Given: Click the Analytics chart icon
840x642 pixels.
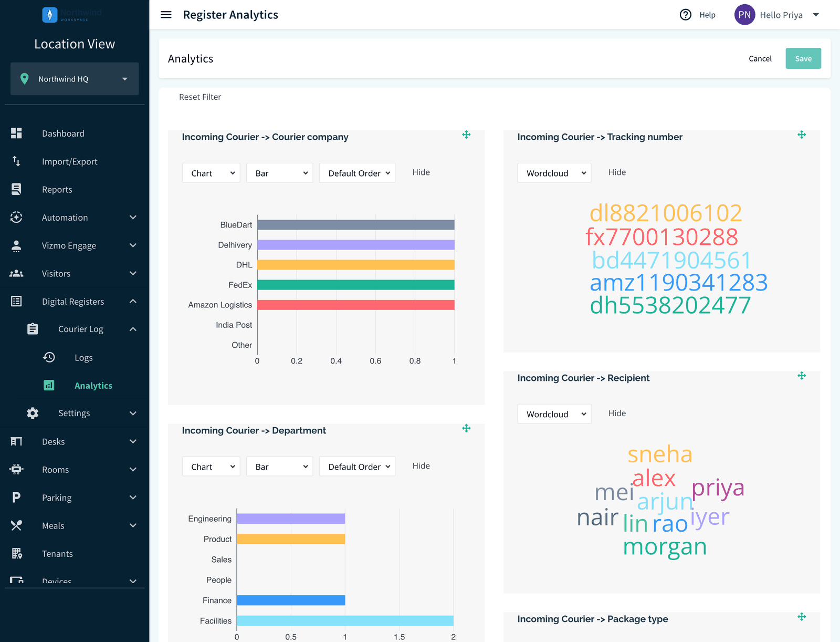Looking at the screenshot, I should pos(49,385).
